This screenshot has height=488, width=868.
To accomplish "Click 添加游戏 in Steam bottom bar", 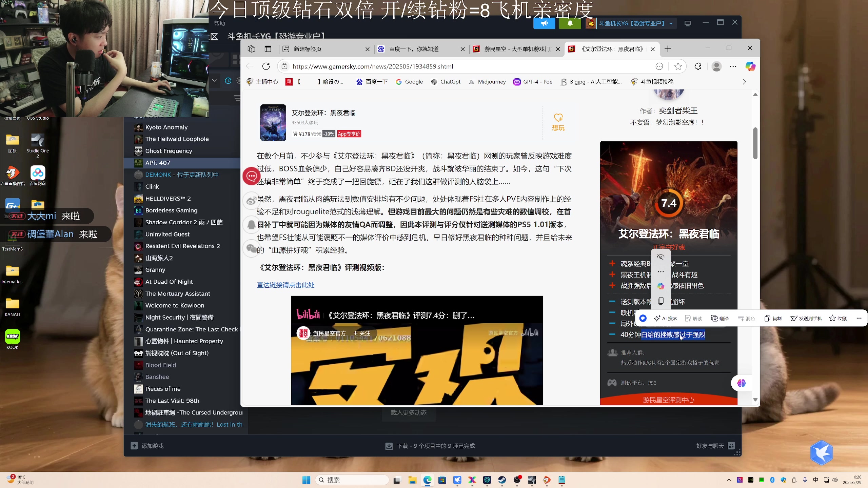I will [x=147, y=446].
